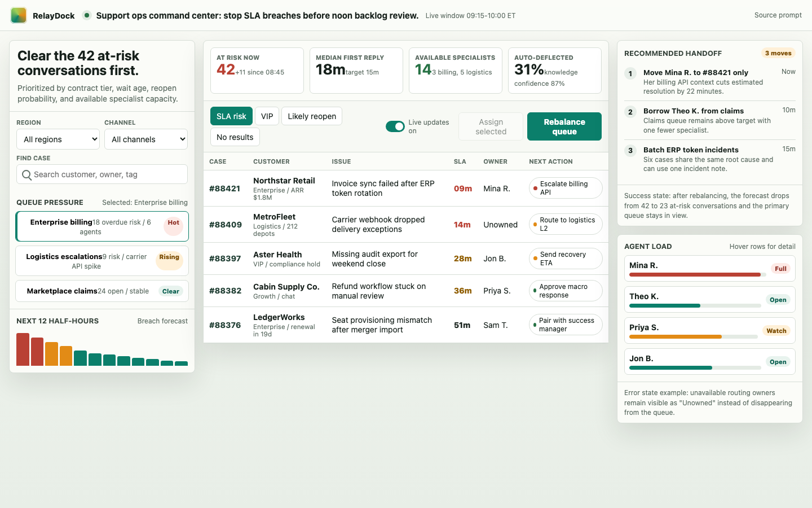The image size is (812, 508).
Task: Click the Median First Reply metric card
Action: click(x=356, y=71)
